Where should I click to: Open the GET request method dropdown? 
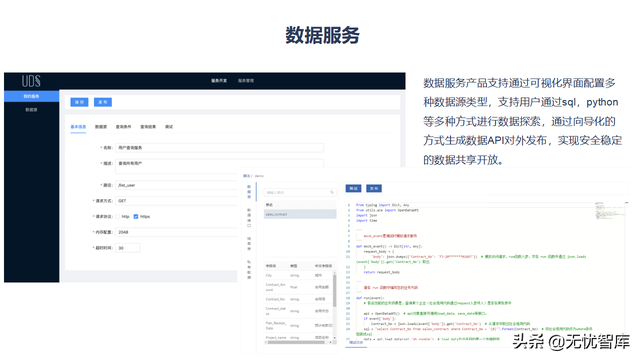click(x=176, y=201)
